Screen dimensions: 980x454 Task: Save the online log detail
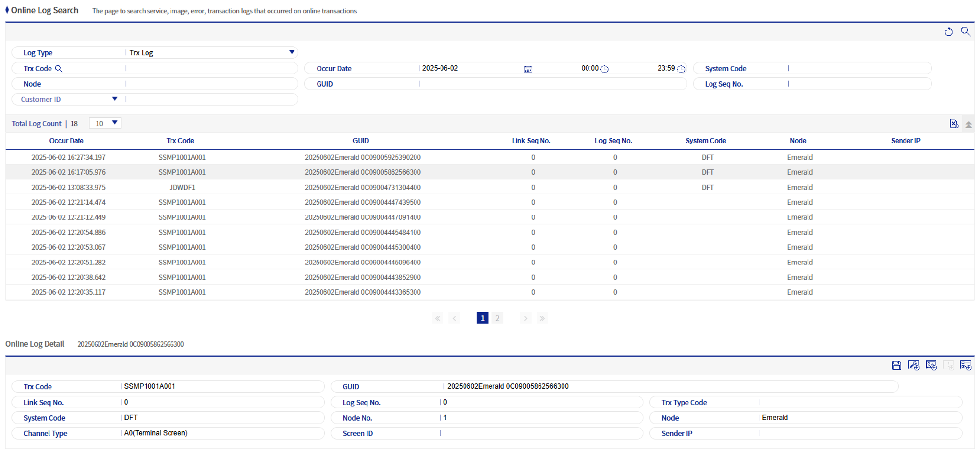[896, 365]
